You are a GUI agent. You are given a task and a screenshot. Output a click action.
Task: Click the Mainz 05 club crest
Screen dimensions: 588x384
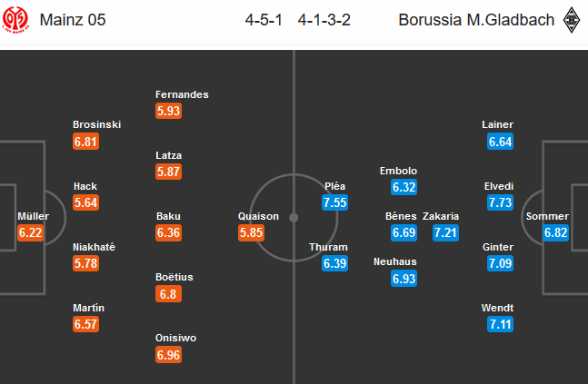click(x=15, y=19)
